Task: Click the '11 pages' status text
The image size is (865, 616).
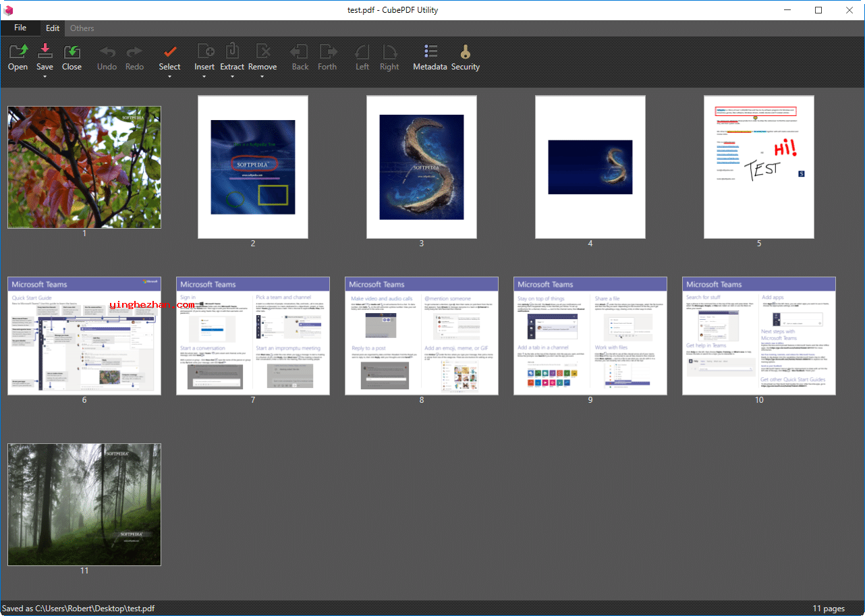Action: pyautogui.click(x=829, y=609)
